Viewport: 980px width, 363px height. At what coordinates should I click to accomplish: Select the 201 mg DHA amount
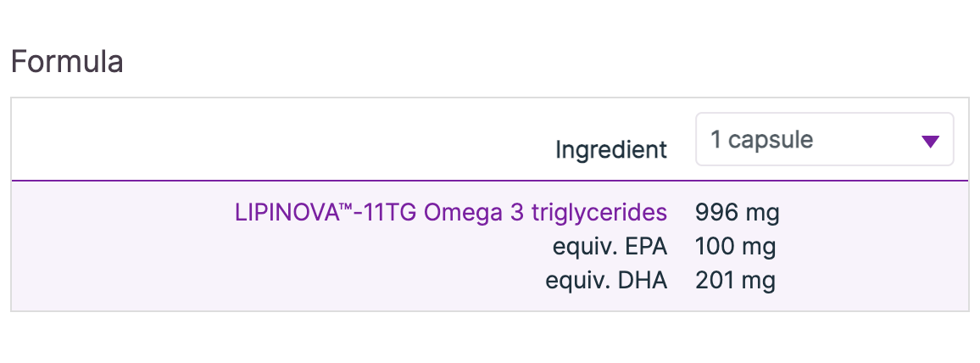[735, 281]
